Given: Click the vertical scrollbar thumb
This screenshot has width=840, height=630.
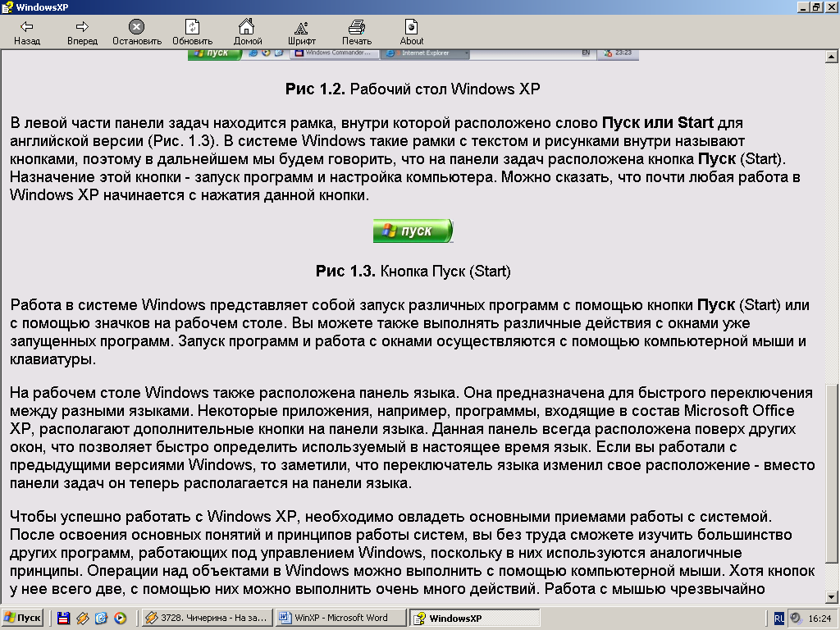Looking at the screenshot, I should [x=832, y=473].
